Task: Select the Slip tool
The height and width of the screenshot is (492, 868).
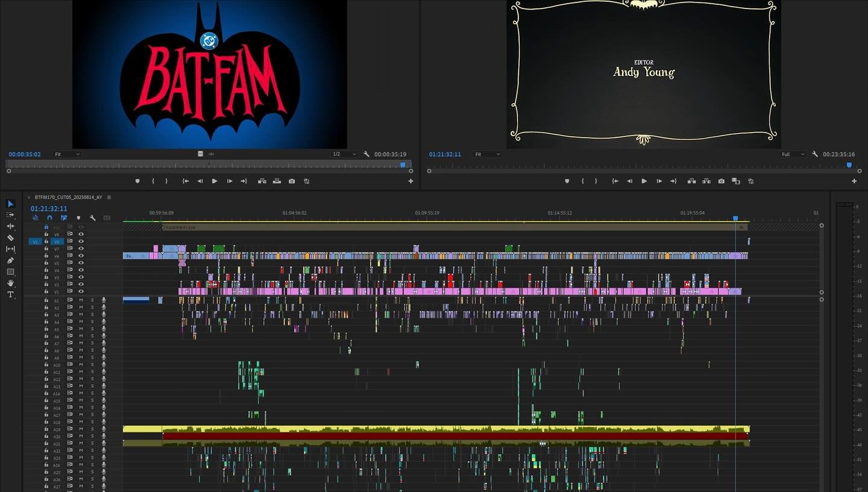Action: tap(10, 249)
